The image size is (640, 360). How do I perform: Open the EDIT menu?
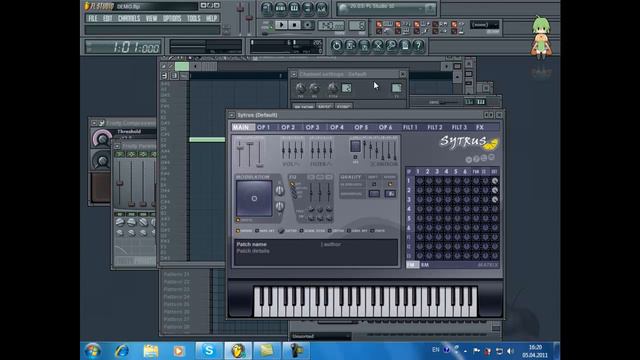click(x=108, y=18)
